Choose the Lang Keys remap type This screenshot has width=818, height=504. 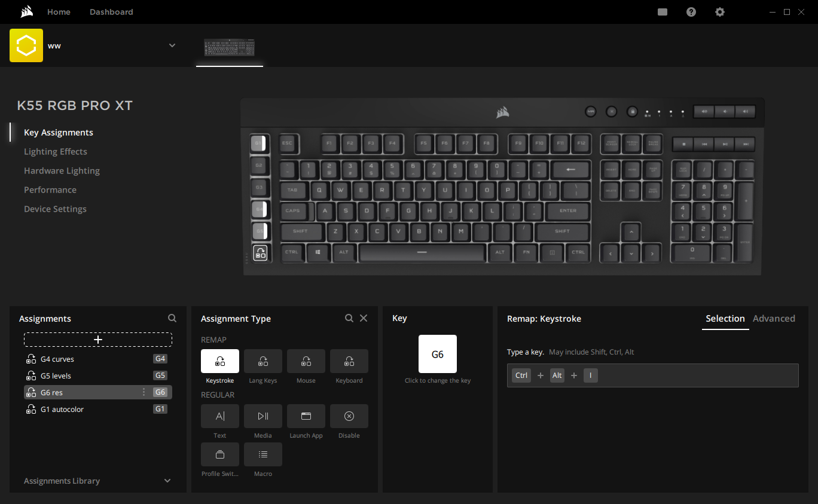[x=263, y=361]
